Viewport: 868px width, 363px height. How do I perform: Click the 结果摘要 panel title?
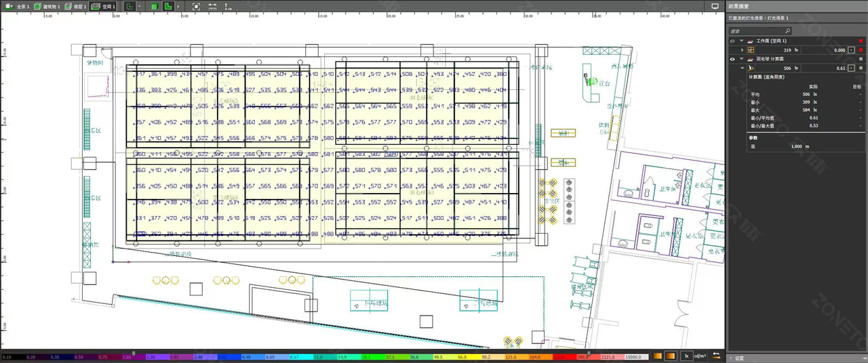click(x=738, y=6)
